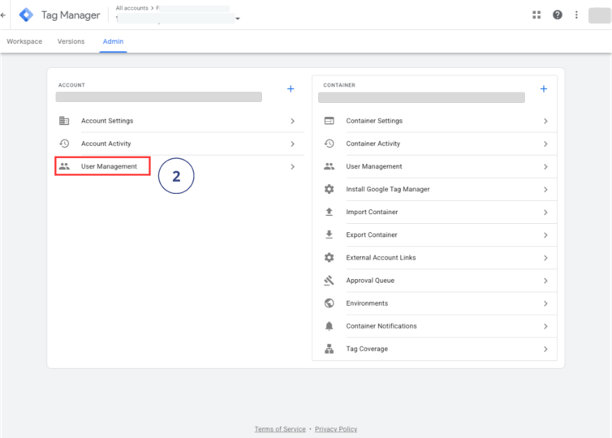
Task: Click the Tag Manager logo icon
Action: tap(26, 15)
